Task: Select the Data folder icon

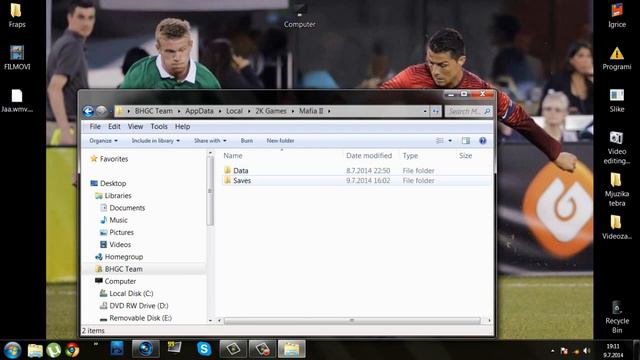Action: coord(227,170)
